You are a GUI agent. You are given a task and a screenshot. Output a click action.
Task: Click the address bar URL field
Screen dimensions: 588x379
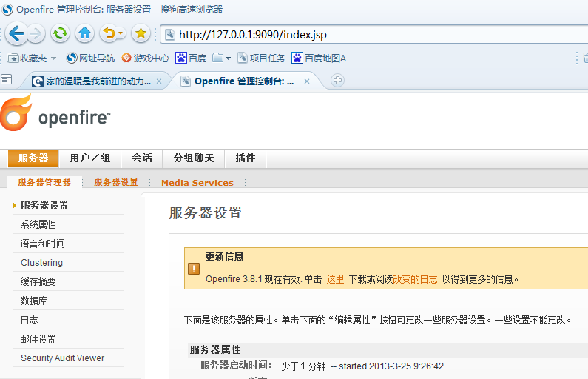(375, 35)
